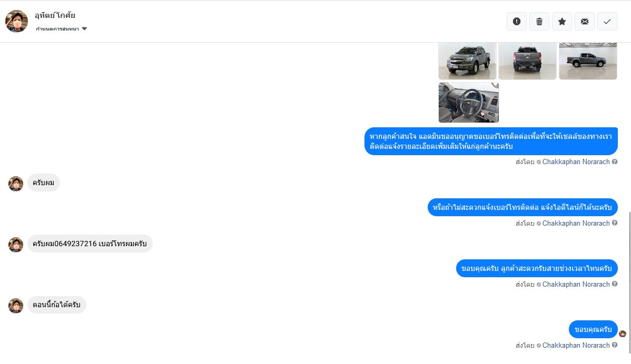Click help icon beside last Chakkaphan Norarach label
The height and width of the screenshot is (364, 631).
coord(615,345)
